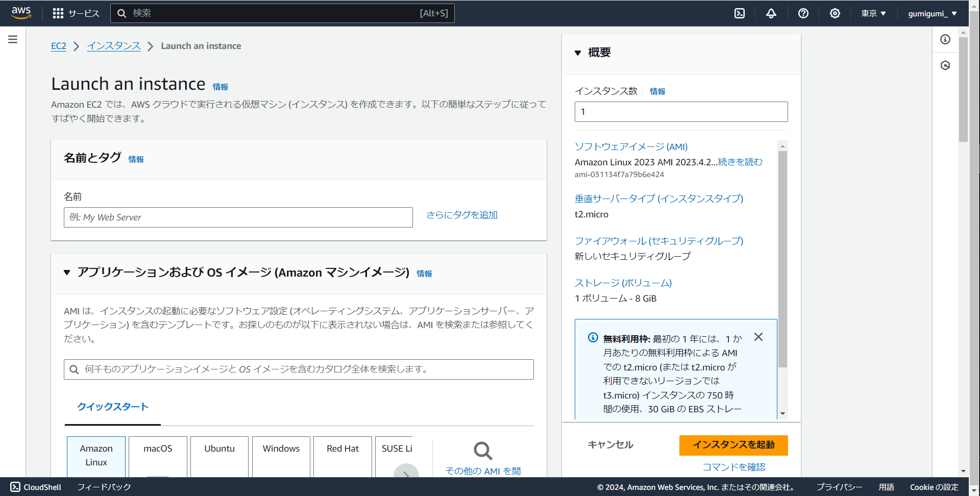Image resolution: width=980 pixels, height=496 pixels.
Task: Open CloudShell from the bottom status bar
Action: pos(35,487)
